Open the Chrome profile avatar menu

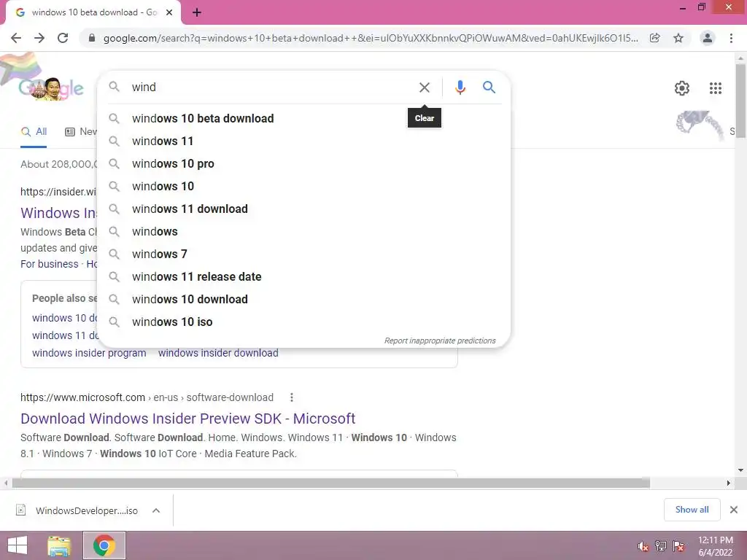(708, 38)
